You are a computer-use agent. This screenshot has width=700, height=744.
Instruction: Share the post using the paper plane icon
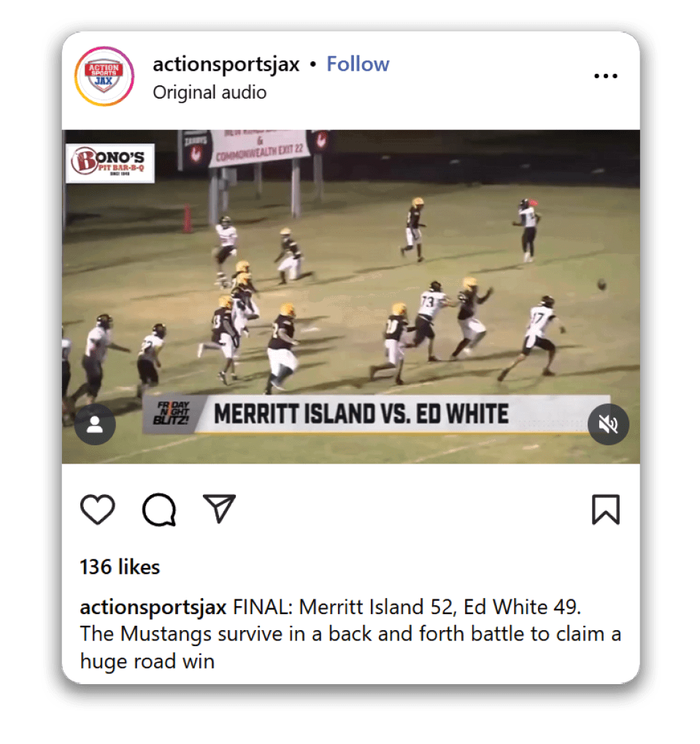point(219,508)
